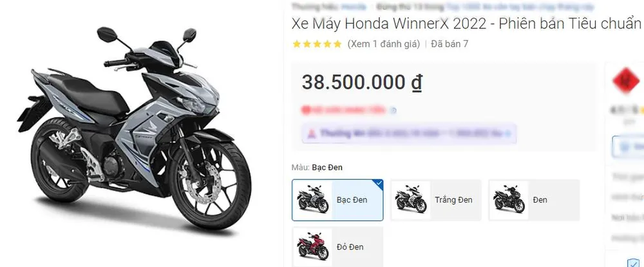The height and width of the screenshot is (267, 644).
Task: Click the product title Honda WinnerX 2022
Action: click(x=466, y=24)
